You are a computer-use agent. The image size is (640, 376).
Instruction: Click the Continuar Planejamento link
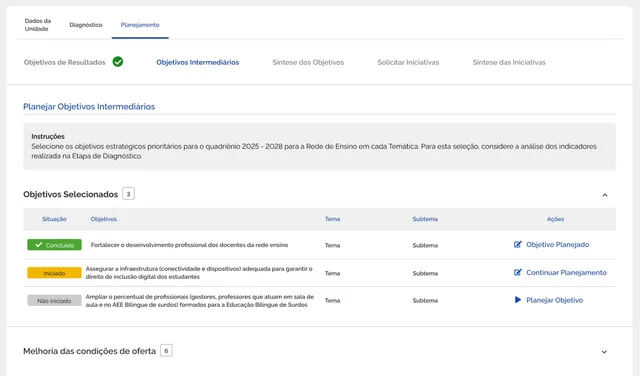[x=566, y=272]
